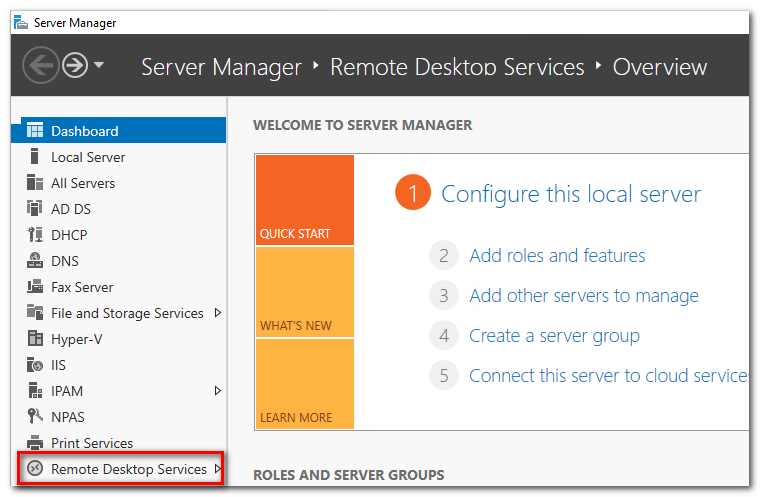
Task: Click the AD DS role icon
Action: [35, 209]
